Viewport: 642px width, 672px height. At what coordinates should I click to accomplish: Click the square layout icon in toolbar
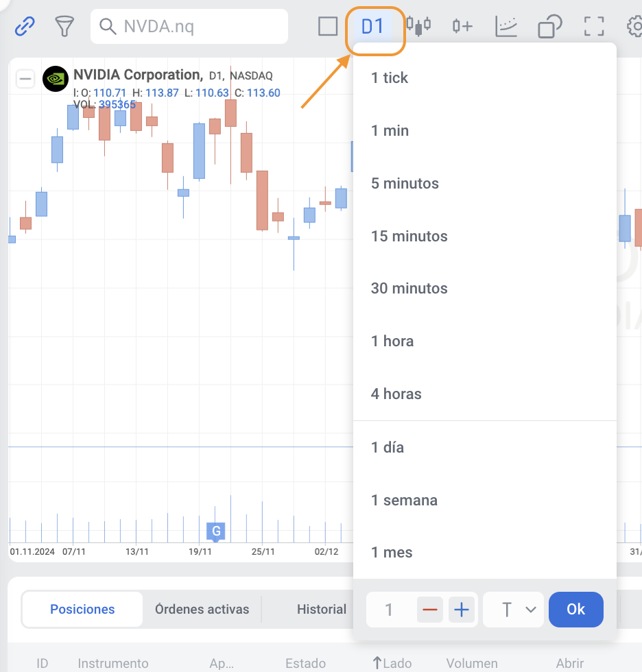pos(328,26)
